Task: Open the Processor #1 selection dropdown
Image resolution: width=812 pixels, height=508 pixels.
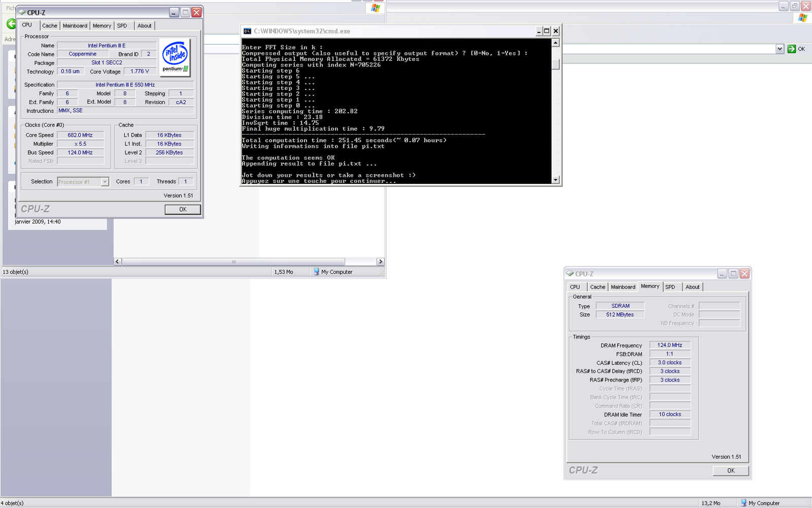Action: tap(105, 182)
